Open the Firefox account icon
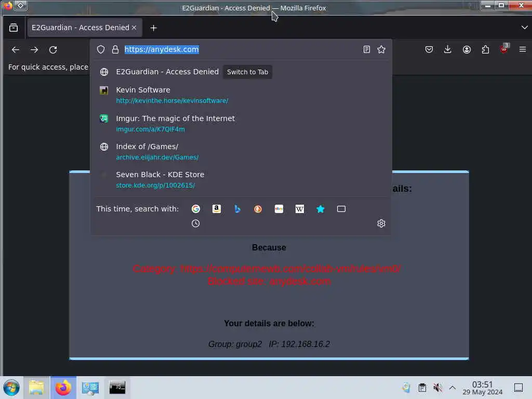 (467, 49)
